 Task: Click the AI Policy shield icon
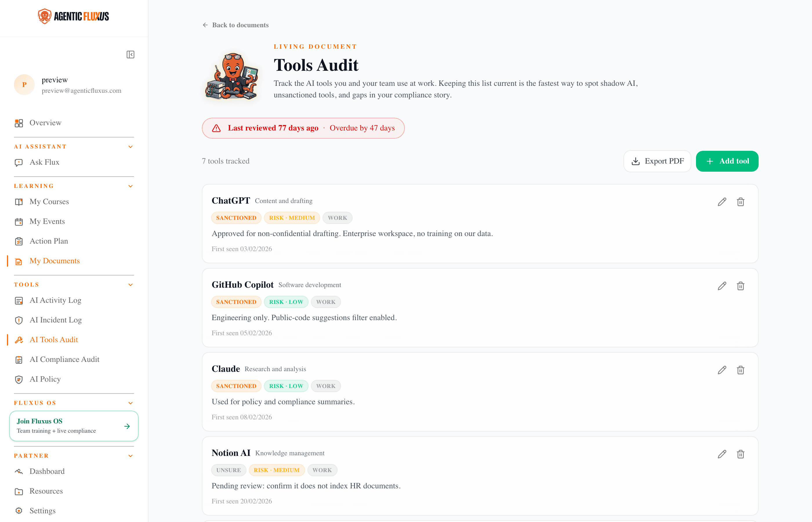point(19,379)
